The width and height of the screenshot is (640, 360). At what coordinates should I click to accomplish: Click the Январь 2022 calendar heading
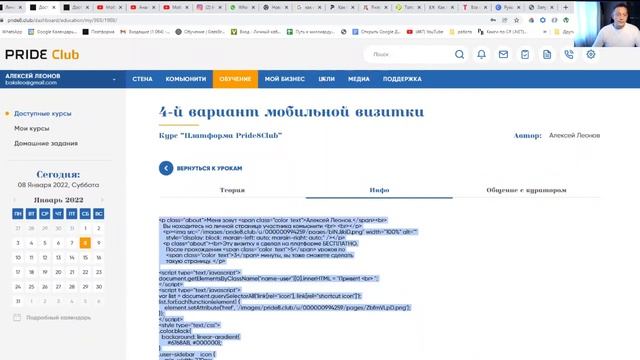coord(58,200)
